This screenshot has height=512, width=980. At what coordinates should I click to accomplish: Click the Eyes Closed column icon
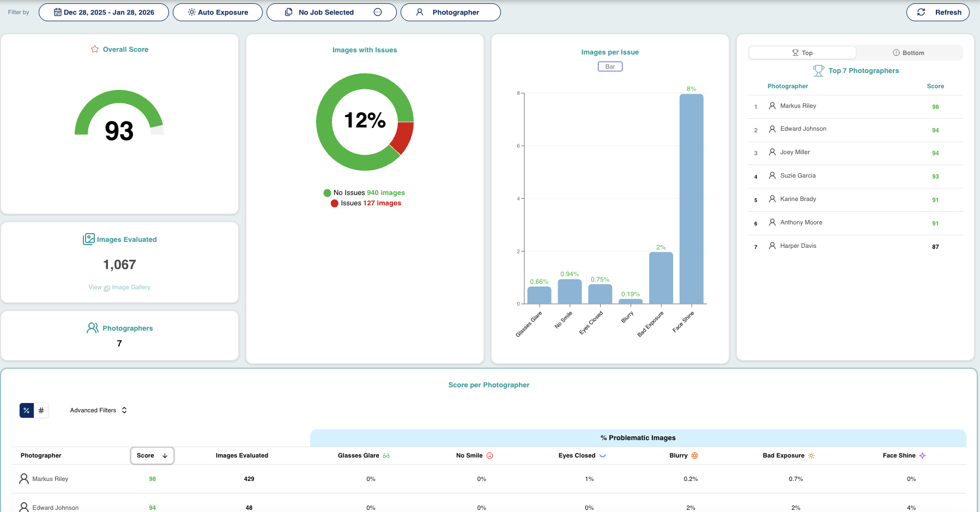(x=602, y=456)
